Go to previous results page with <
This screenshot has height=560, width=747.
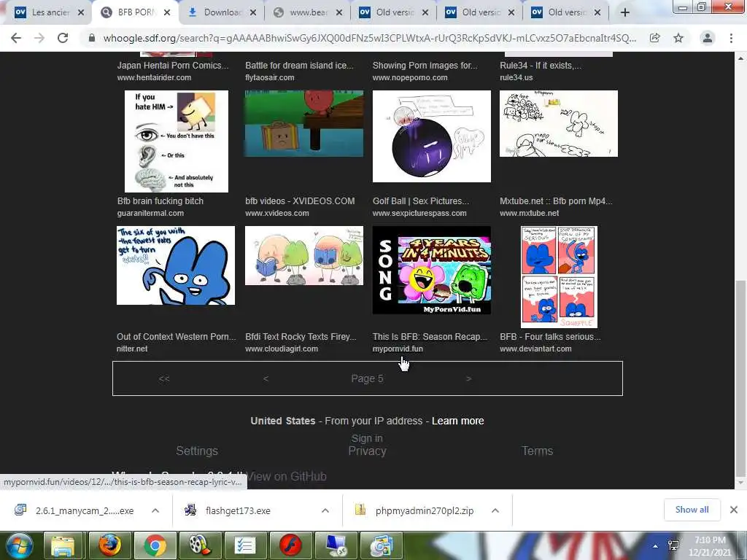(x=266, y=379)
